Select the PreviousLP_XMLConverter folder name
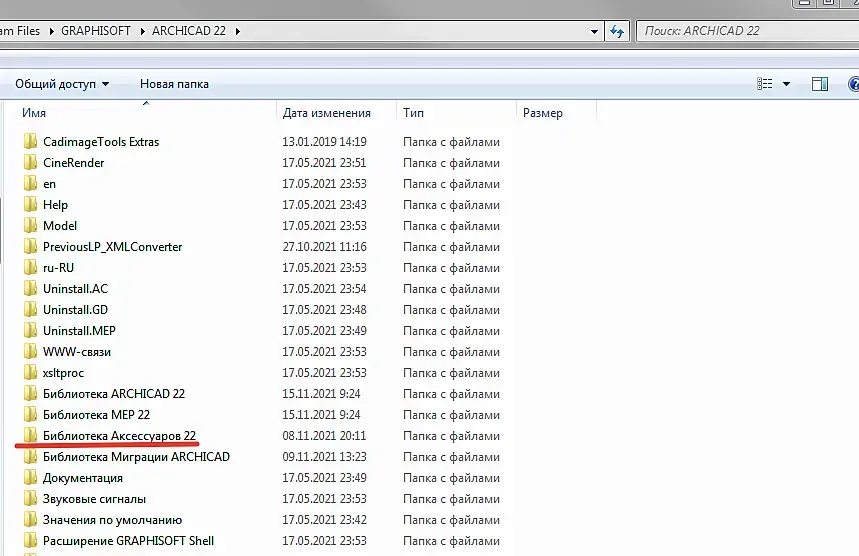 click(x=113, y=247)
